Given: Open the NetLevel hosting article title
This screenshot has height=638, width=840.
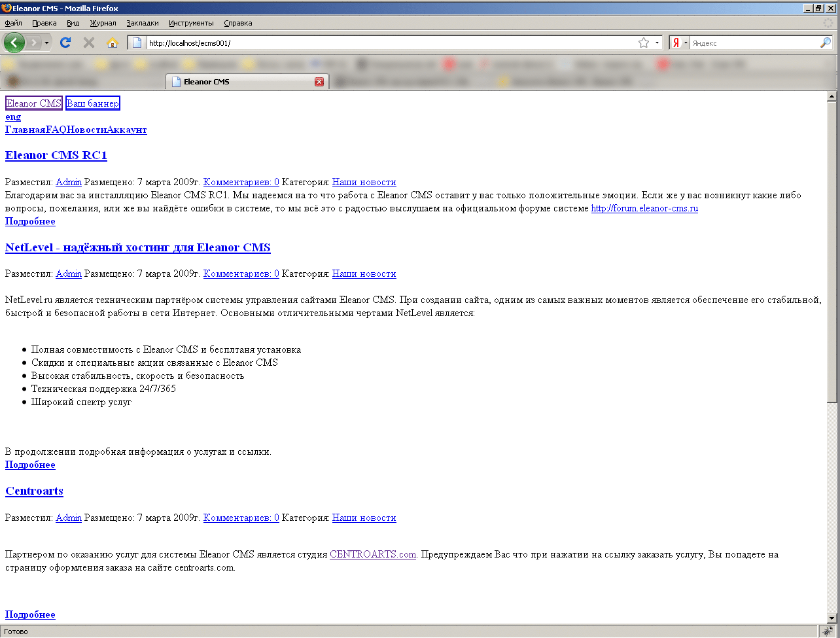Looking at the screenshot, I should pyautogui.click(x=138, y=247).
